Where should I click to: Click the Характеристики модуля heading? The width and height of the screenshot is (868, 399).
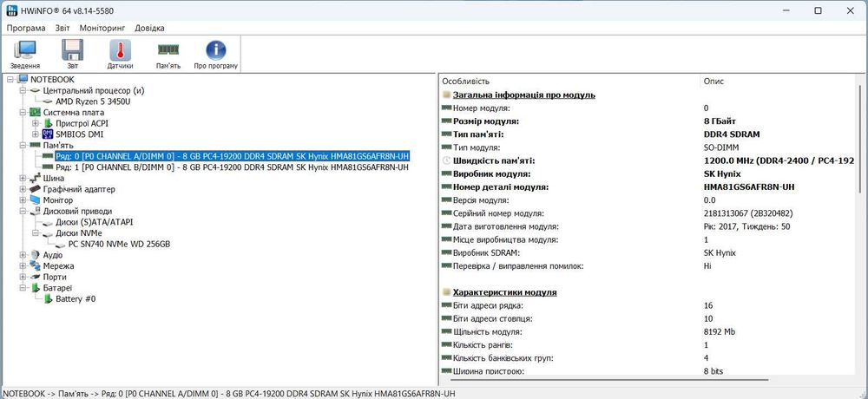click(505, 292)
